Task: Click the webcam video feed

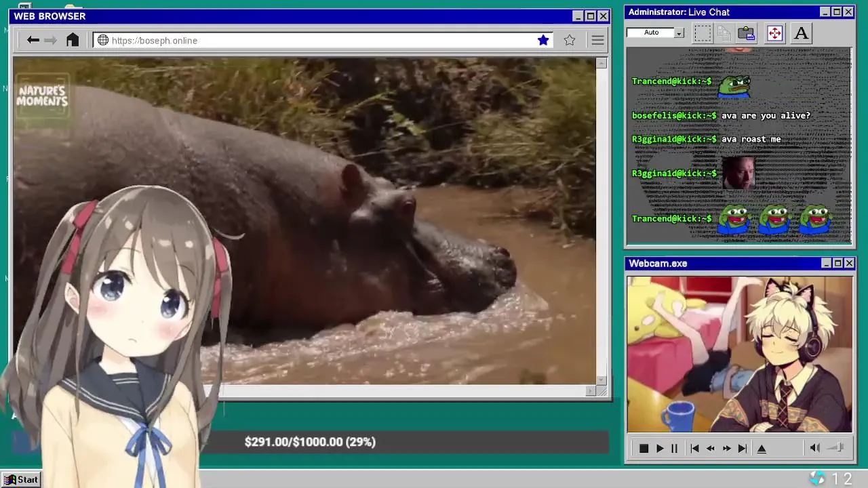Action: pos(739,354)
